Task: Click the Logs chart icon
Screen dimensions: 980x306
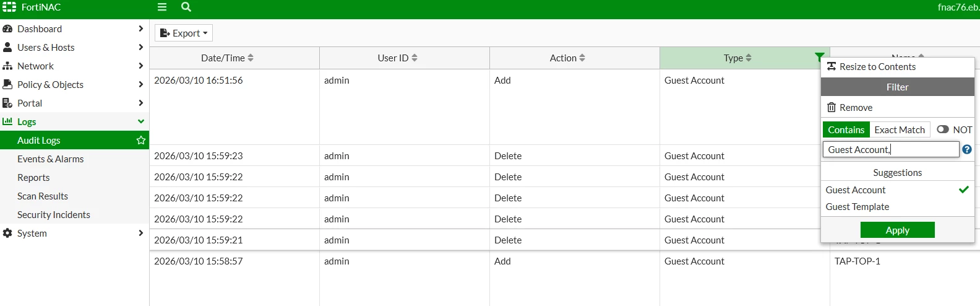Action: click(7, 121)
